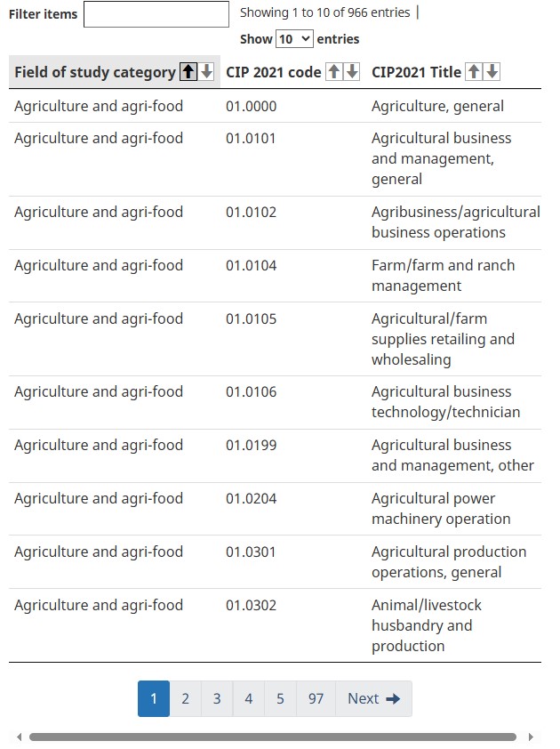The height and width of the screenshot is (749, 560).
Task: Click the Filter items text box
Action: (156, 14)
